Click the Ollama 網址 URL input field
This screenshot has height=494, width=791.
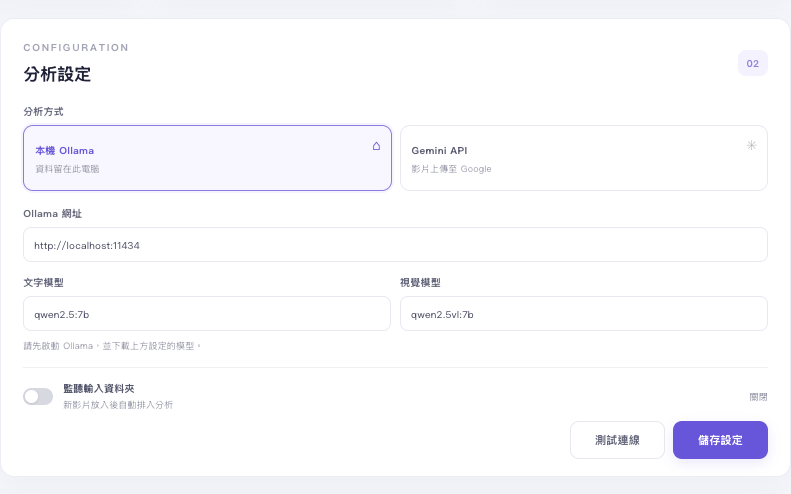396,245
